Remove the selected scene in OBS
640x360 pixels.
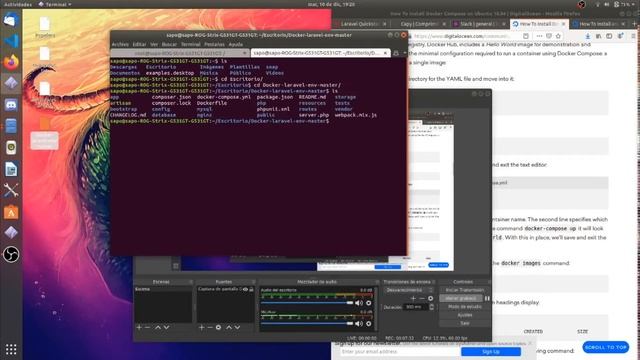click(147, 327)
